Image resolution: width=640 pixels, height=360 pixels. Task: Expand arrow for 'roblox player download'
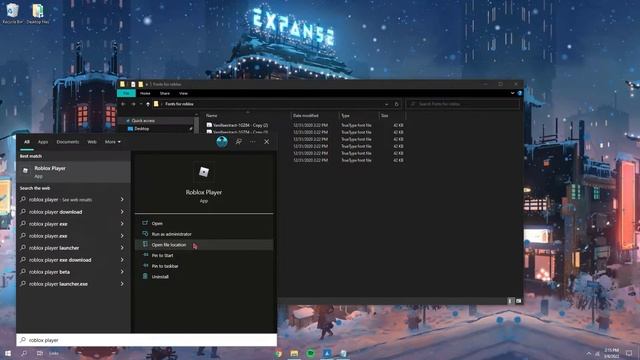click(122, 212)
